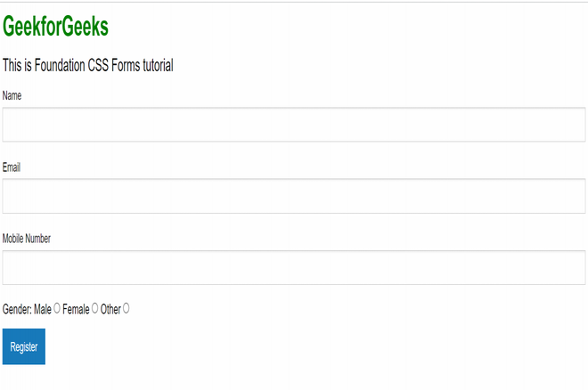
Task: Click the 'Gender:' label text
Action: tap(18, 309)
